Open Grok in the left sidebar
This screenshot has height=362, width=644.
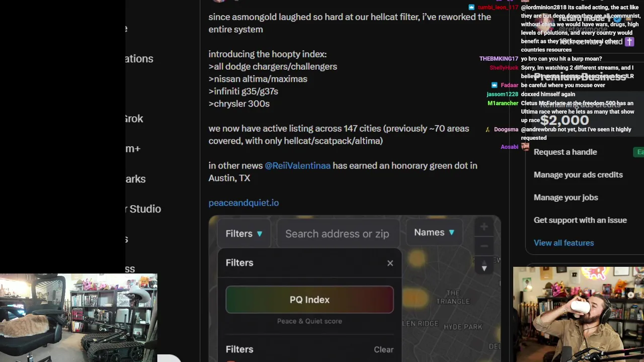click(x=134, y=119)
